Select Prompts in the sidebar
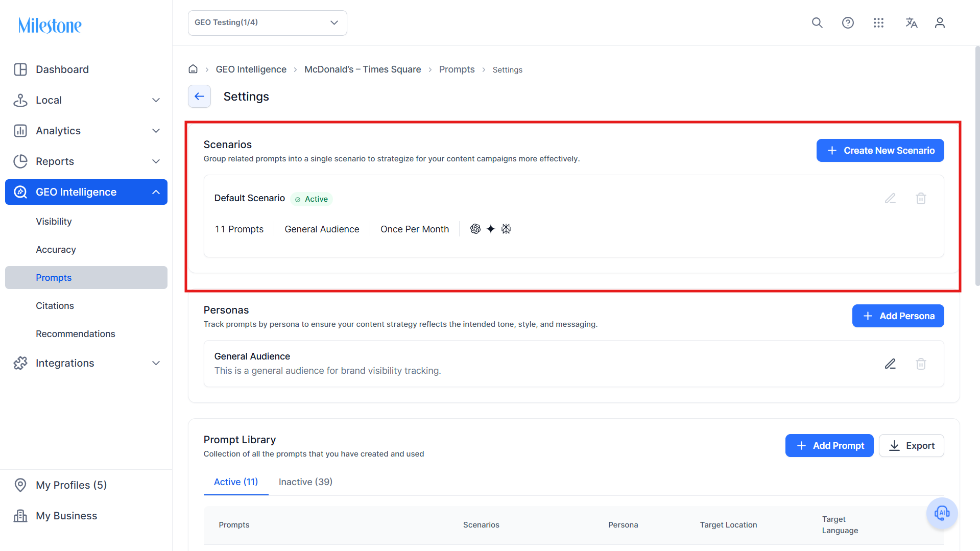980x551 pixels. [x=86, y=277]
